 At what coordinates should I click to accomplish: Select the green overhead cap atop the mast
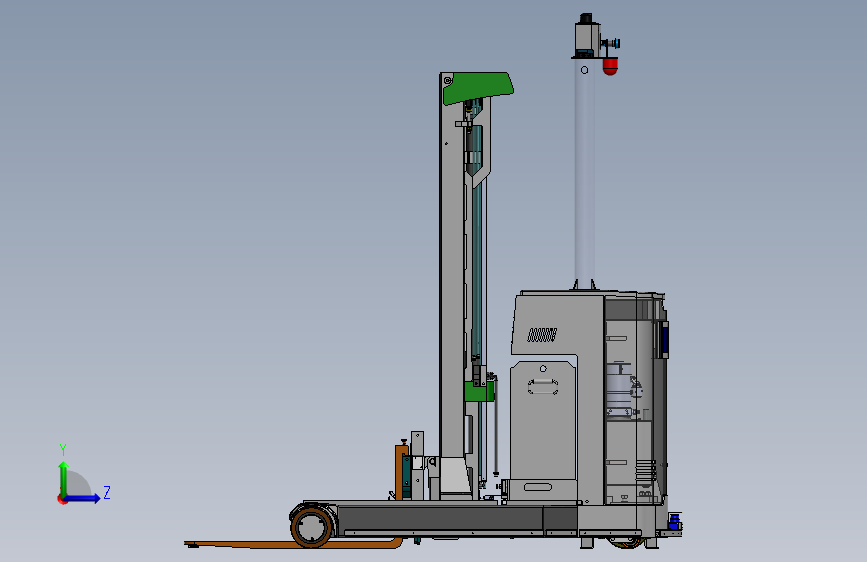coord(478,87)
